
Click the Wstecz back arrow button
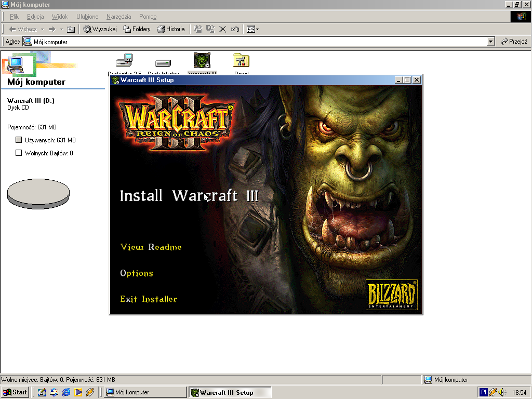coord(22,29)
